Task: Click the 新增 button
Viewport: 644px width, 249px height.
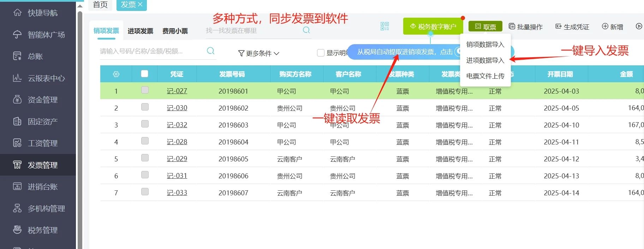Action: [613, 27]
